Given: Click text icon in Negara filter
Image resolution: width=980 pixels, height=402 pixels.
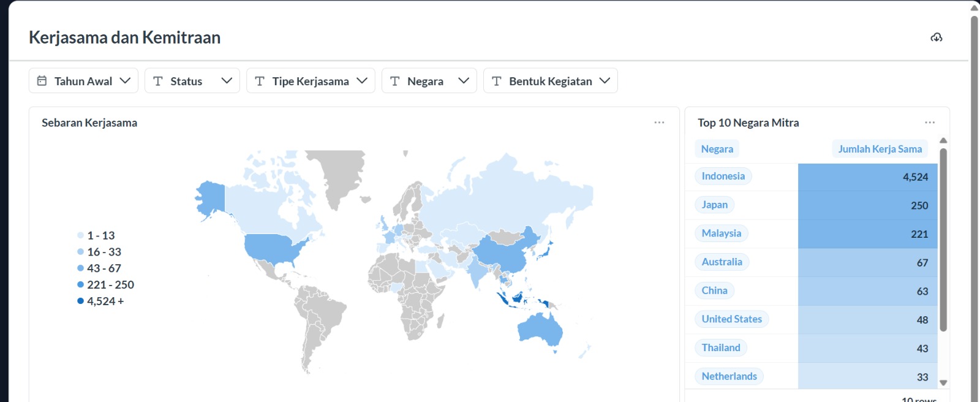Looking at the screenshot, I should pos(395,81).
